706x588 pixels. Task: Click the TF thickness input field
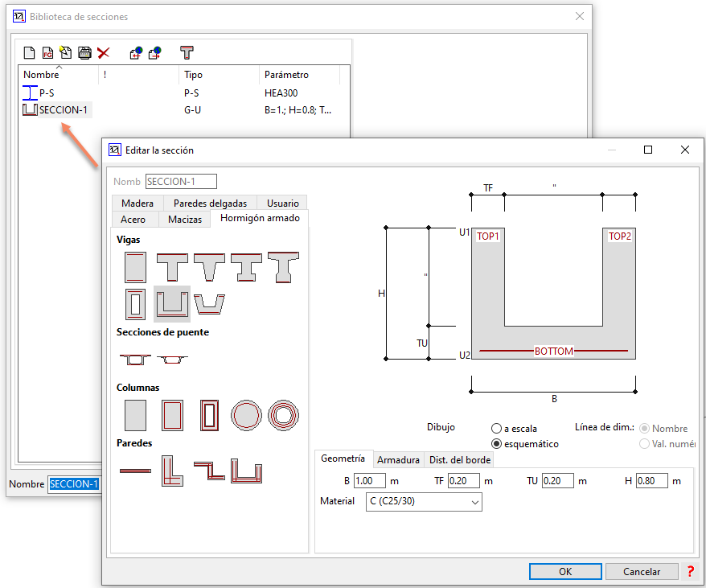coord(464,481)
